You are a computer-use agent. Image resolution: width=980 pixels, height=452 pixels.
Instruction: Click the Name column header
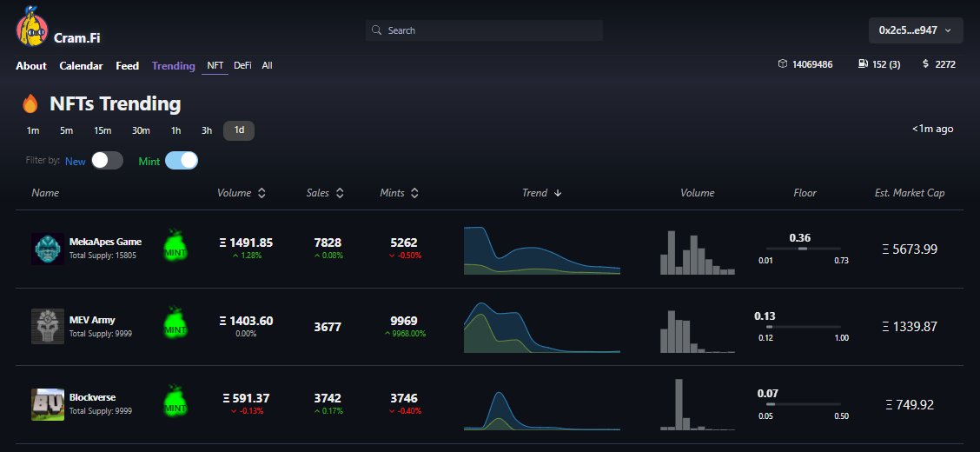tap(45, 193)
